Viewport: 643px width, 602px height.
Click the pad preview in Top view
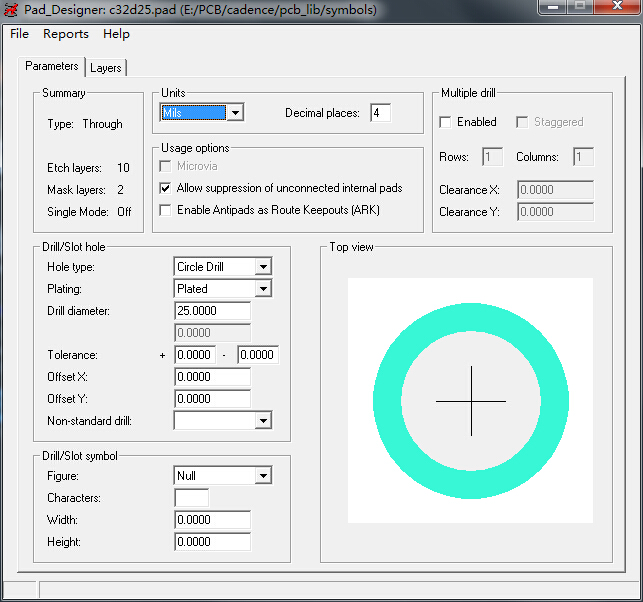point(470,401)
